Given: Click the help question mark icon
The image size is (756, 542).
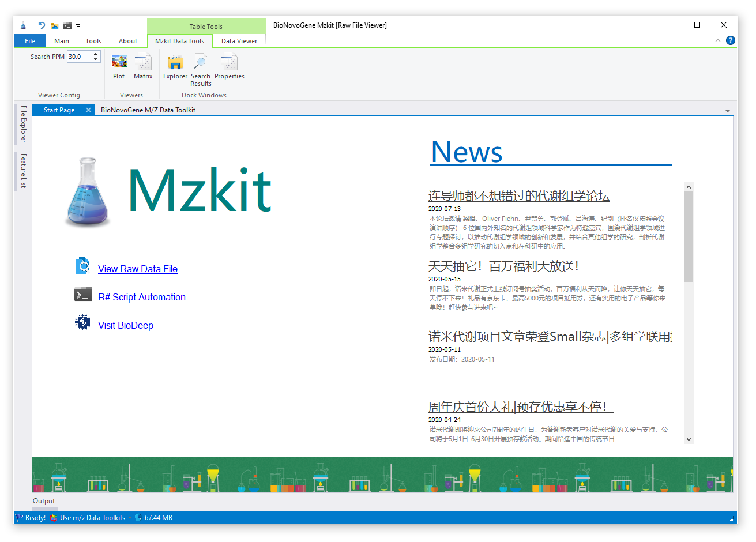Looking at the screenshot, I should (731, 40).
